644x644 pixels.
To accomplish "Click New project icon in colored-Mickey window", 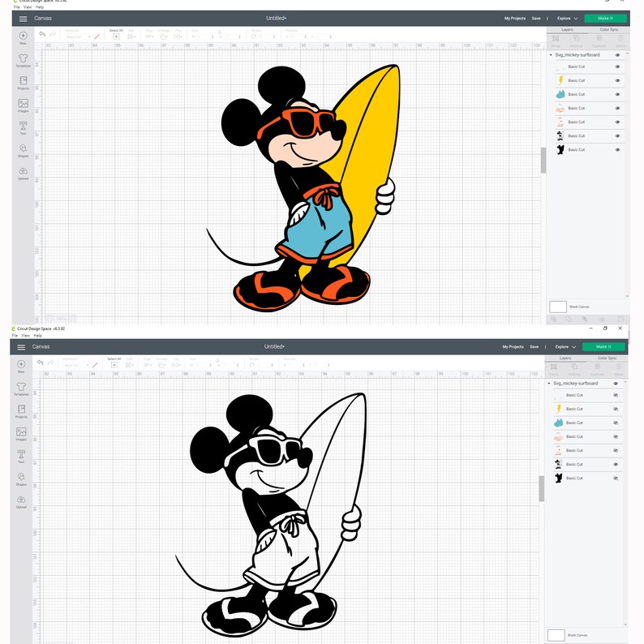I will click(x=23, y=37).
